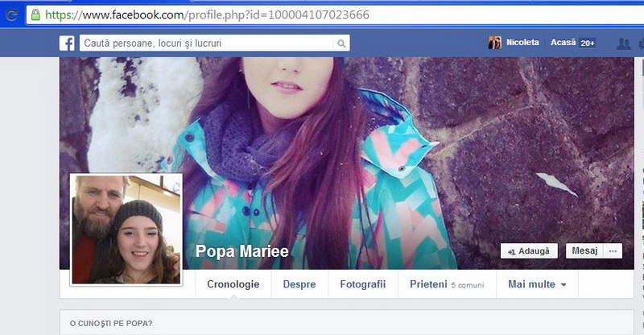The height and width of the screenshot is (335, 644).
Task: Open Nicoleta profile name link
Action: pos(522,43)
